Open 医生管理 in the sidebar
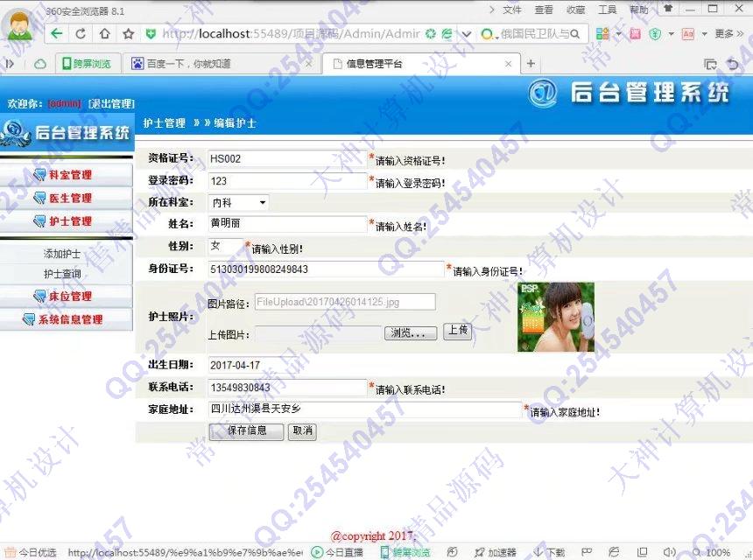This screenshot has height=560, width=753. (x=67, y=198)
